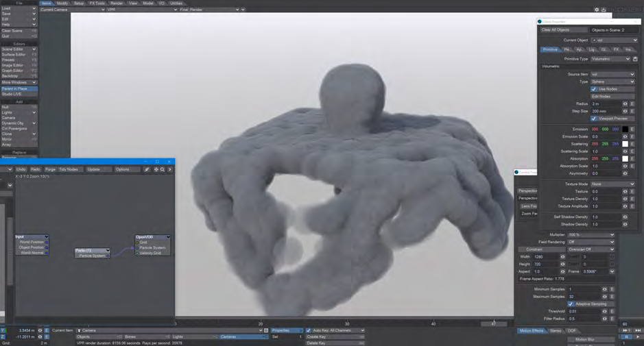Open the Current Object dropdown
Image resolution: width=644 pixels, height=346 pixels.
tap(614, 40)
